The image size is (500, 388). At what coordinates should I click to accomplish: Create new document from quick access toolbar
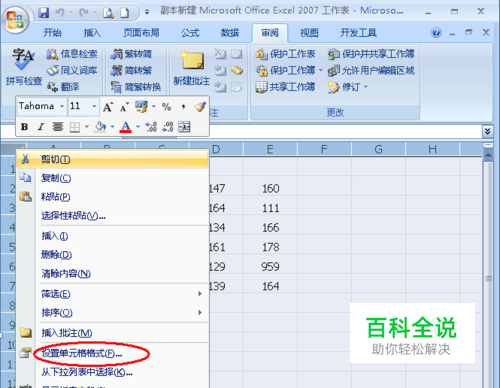click(x=124, y=13)
